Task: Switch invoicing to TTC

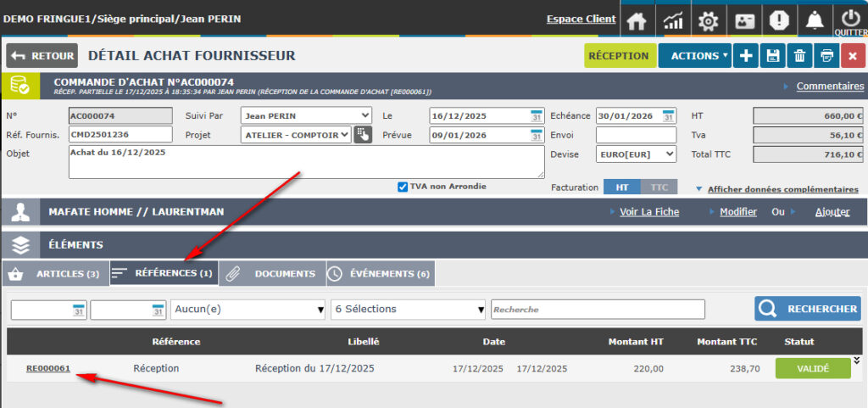Action: 658,187
